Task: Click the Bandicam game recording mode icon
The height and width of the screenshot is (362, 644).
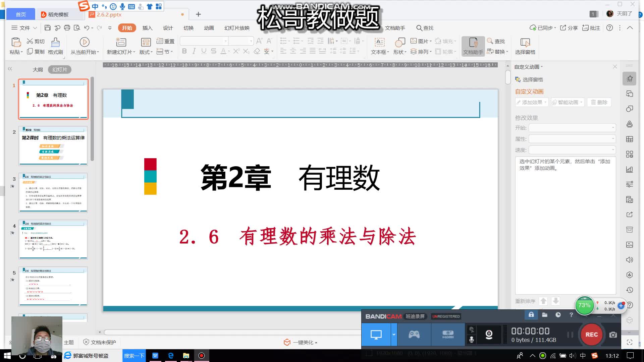Action: tap(414, 335)
